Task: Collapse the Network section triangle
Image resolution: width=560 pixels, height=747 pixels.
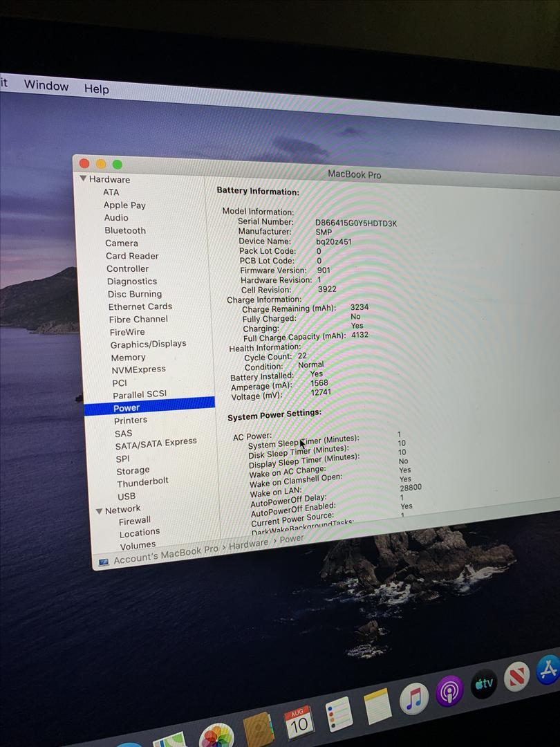Action: point(99,511)
